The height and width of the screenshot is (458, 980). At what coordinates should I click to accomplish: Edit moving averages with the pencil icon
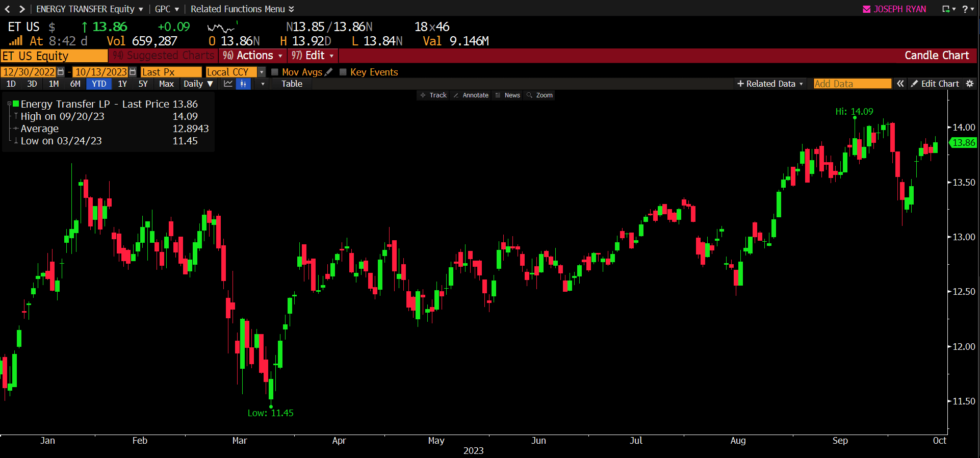coord(328,72)
